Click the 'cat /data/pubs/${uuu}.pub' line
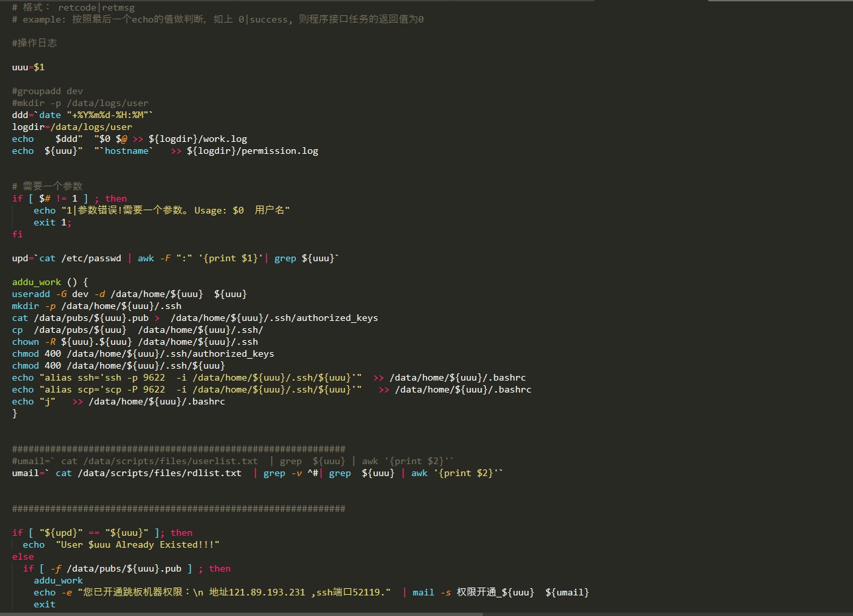This screenshot has width=853, height=616. pyautogui.click(x=195, y=318)
